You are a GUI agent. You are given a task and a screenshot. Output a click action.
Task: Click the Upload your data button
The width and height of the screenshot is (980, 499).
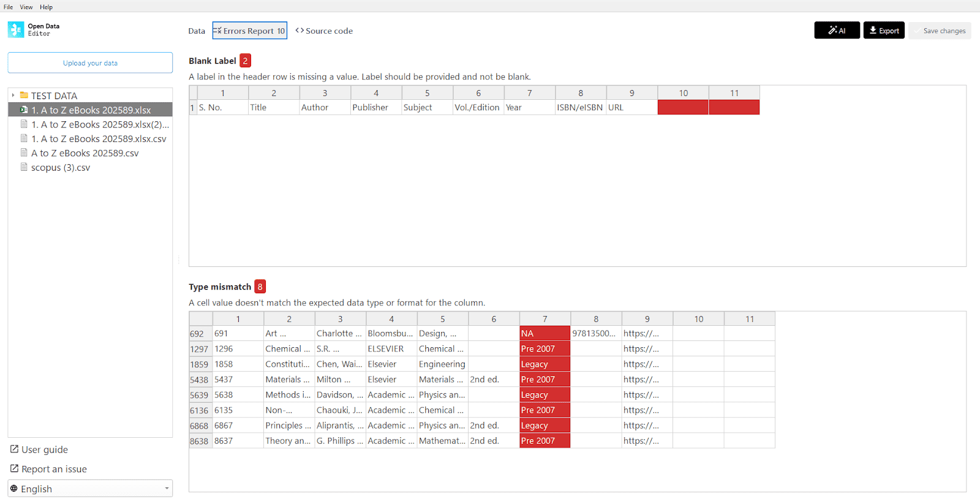pyautogui.click(x=90, y=63)
